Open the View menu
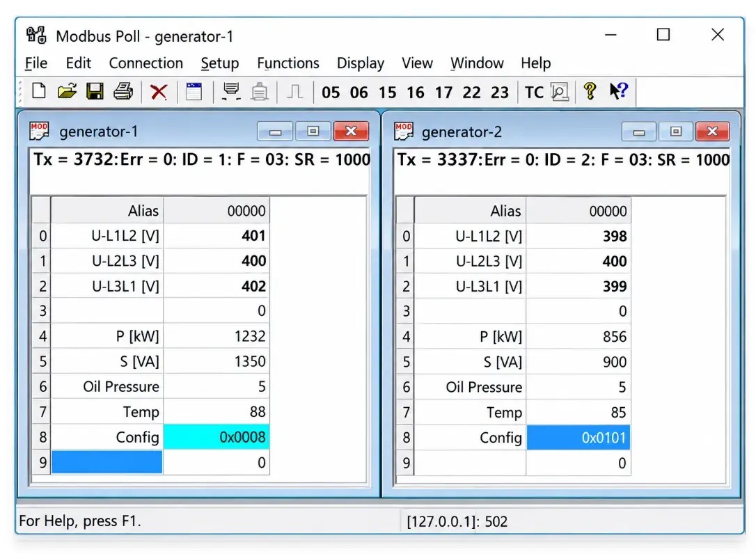 (417, 63)
